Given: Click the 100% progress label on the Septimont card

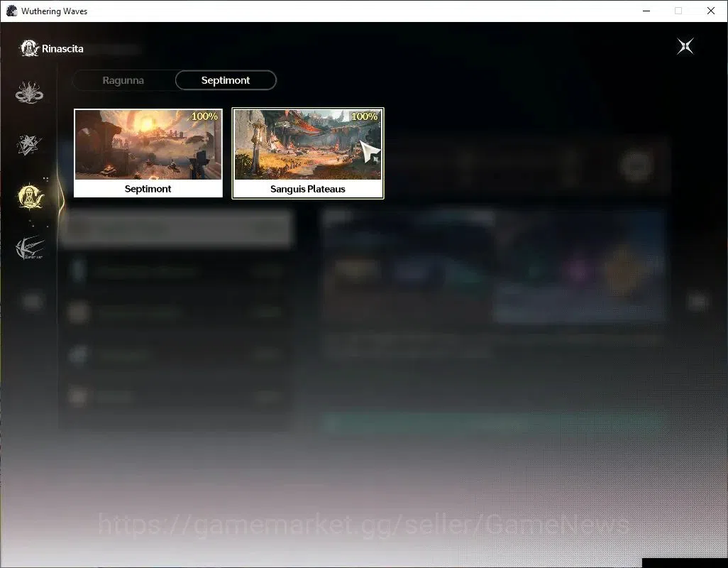Looking at the screenshot, I should coord(204,116).
